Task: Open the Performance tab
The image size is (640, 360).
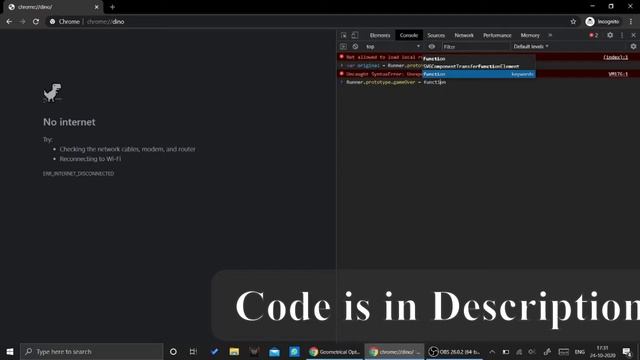Action: (x=497, y=36)
